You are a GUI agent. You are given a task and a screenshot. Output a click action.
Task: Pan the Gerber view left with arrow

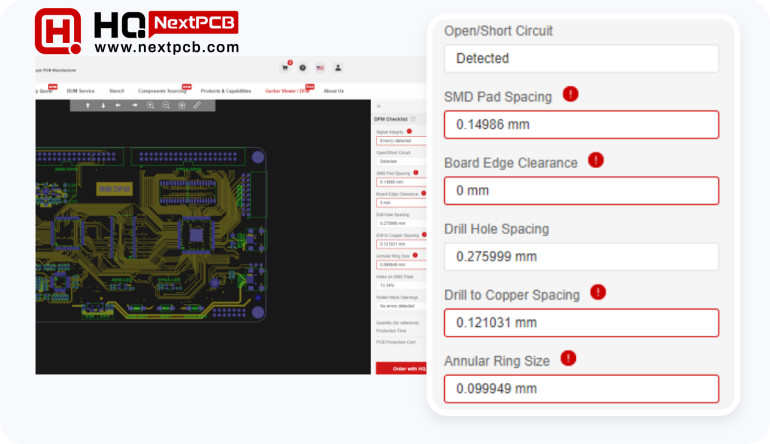click(118, 105)
